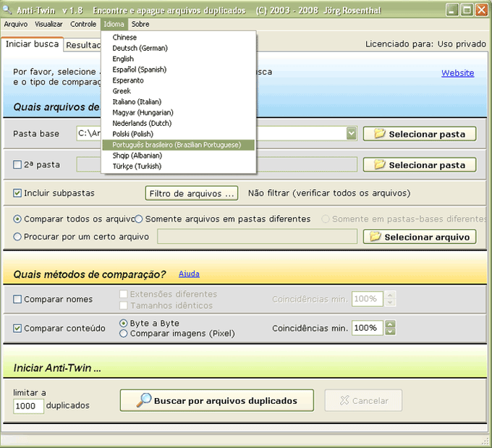
Task: Select Somente arquivos em pastas diferentes
Action: click(x=139, y=219)
